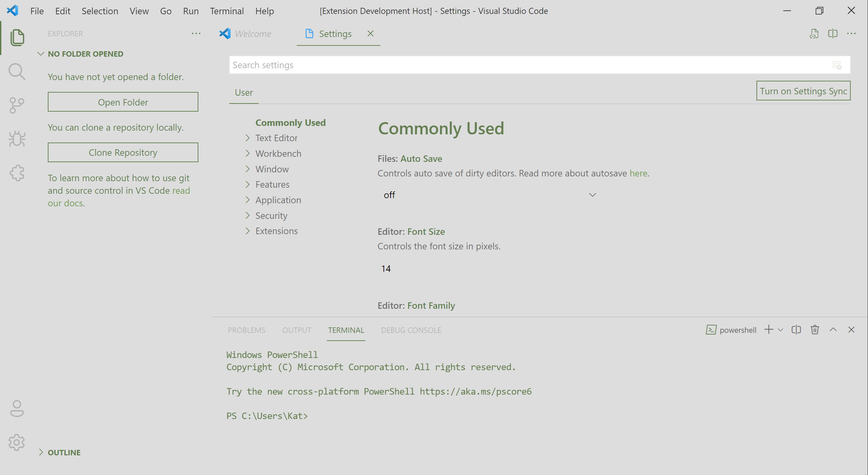Open Manage gear icon at bottom left

(x=17, y=442)
